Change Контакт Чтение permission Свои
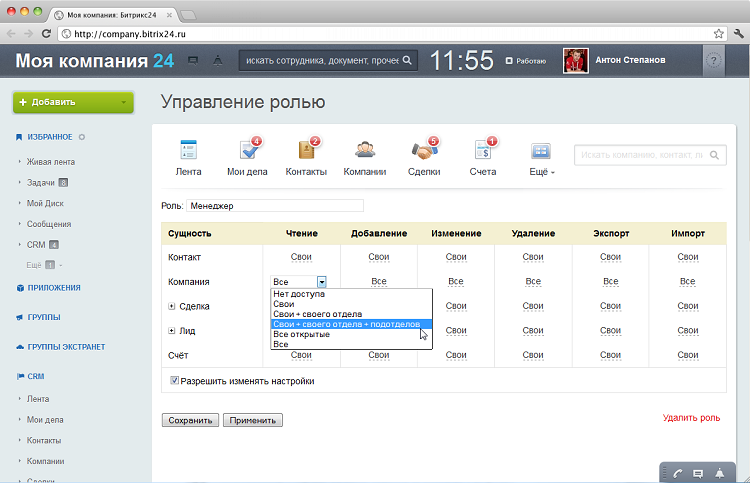 tap(301, 257)
